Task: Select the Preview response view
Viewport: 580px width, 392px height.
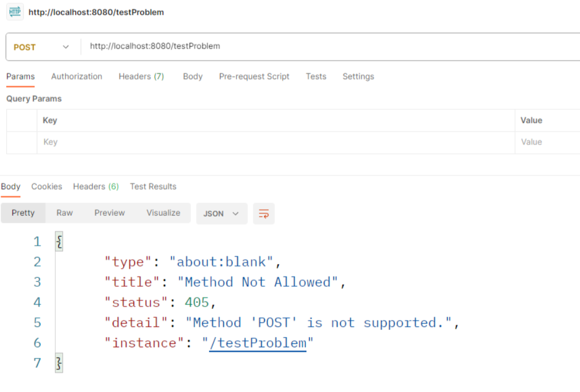Action: click(x=109, y=213)
